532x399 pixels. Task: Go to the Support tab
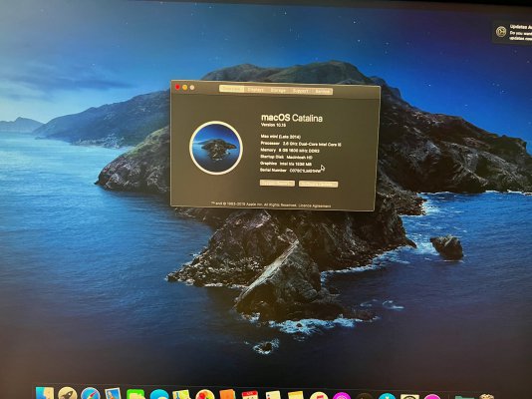click(x=301, y=91)
